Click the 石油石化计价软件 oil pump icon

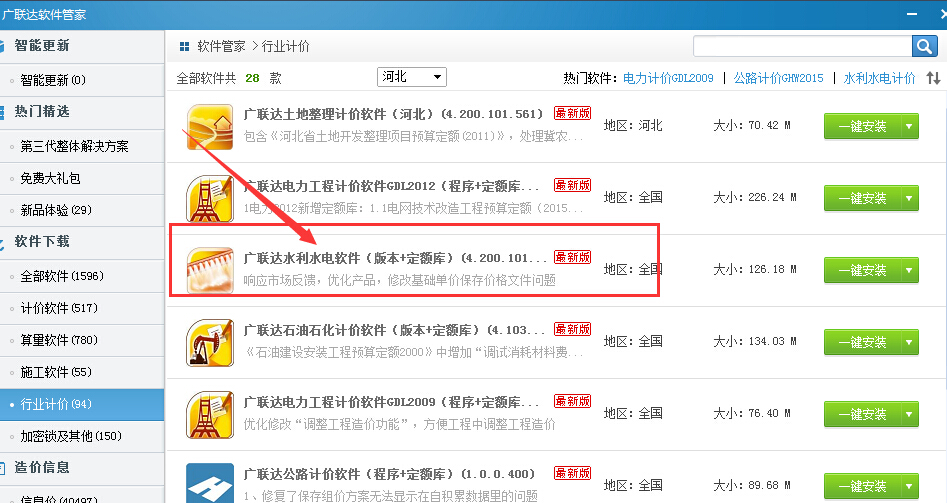(x=210, y=342)
